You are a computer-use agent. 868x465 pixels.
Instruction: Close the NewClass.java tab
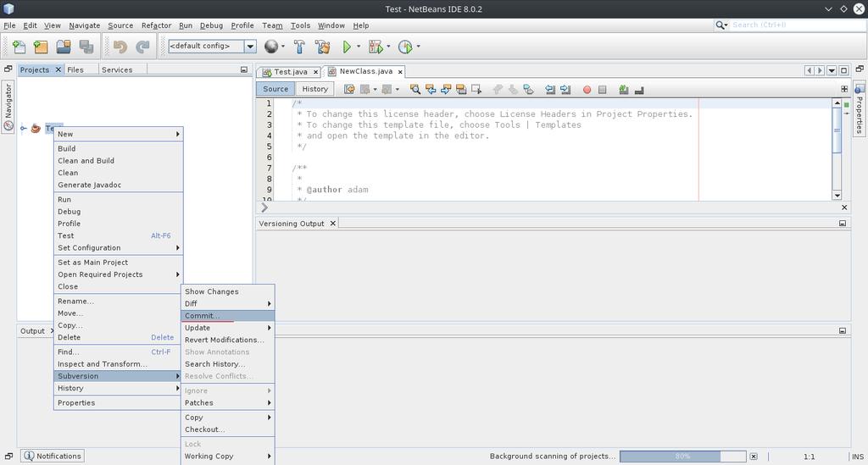click(400, 72)
